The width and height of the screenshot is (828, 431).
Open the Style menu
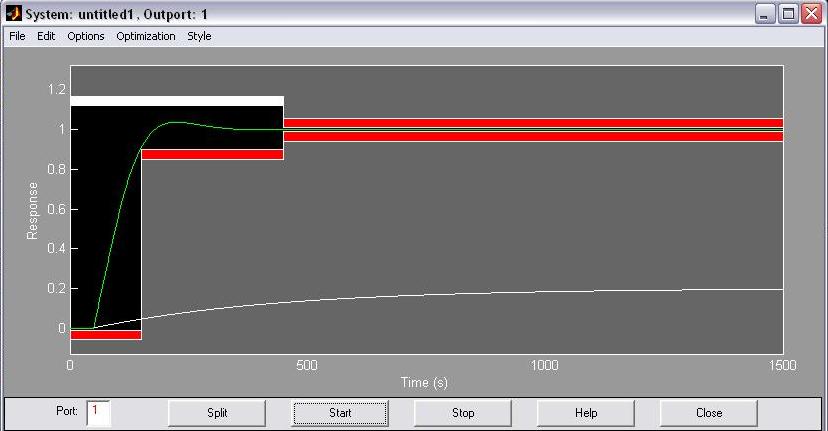pyautogui.click(x=199, y=36)
